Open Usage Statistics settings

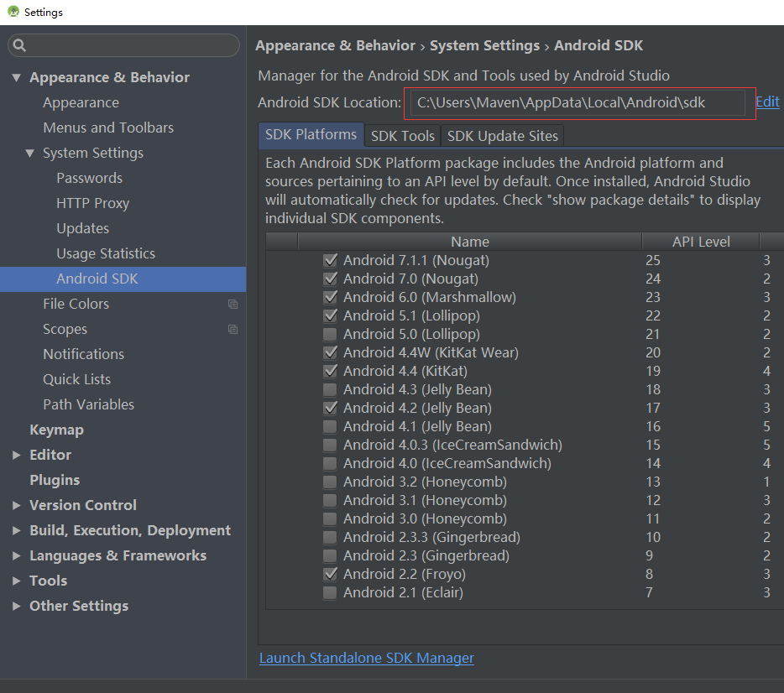(106, 254)
